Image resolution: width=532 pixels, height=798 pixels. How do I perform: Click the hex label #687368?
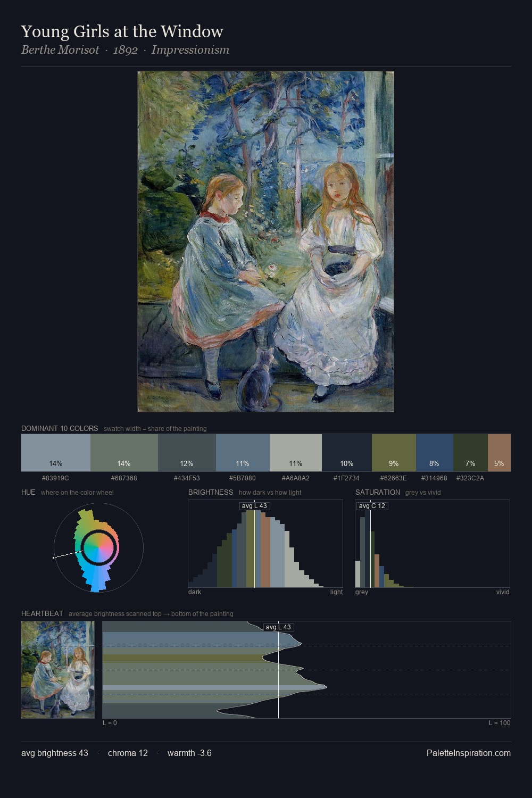124,478
